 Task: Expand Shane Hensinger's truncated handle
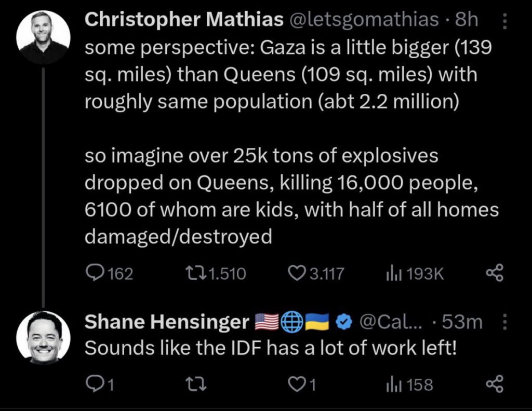(387, 322)
